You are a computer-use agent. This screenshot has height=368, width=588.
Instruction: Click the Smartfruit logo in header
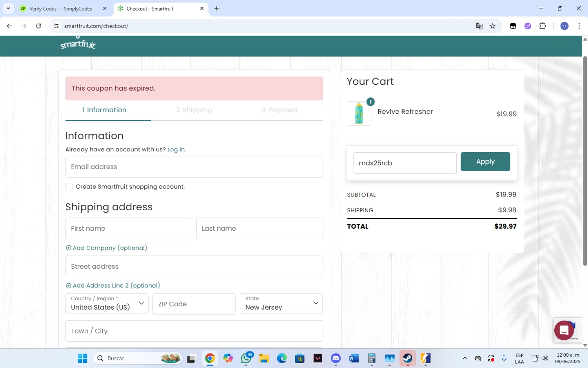click(78, 43)
